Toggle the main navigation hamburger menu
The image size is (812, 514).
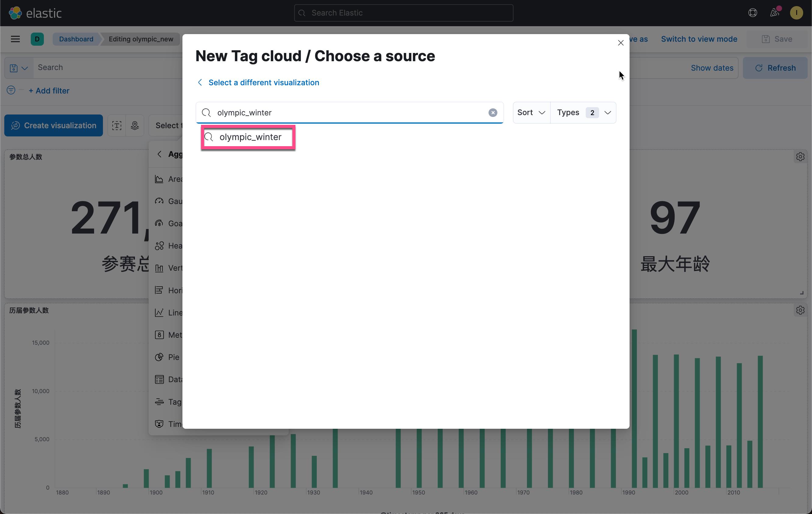(x=15, y=39)
